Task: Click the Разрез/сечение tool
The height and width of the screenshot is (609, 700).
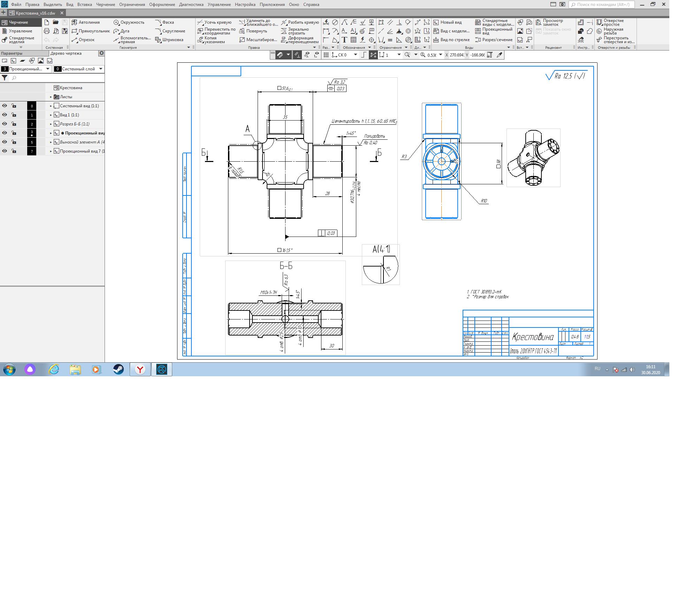Action: point(494,40)
